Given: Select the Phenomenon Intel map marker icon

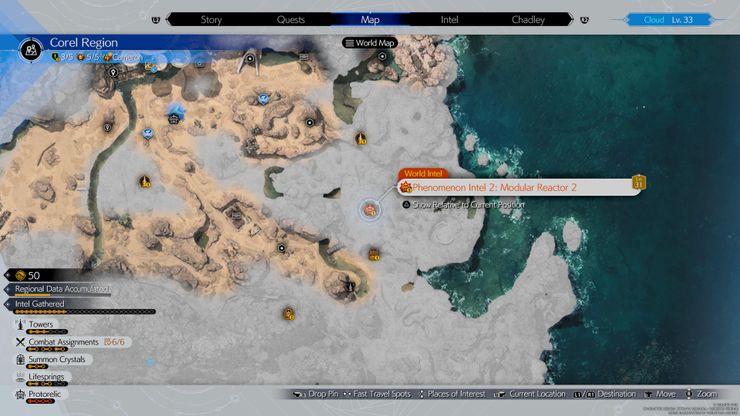Looking at the screenshot, I should 370,210.
